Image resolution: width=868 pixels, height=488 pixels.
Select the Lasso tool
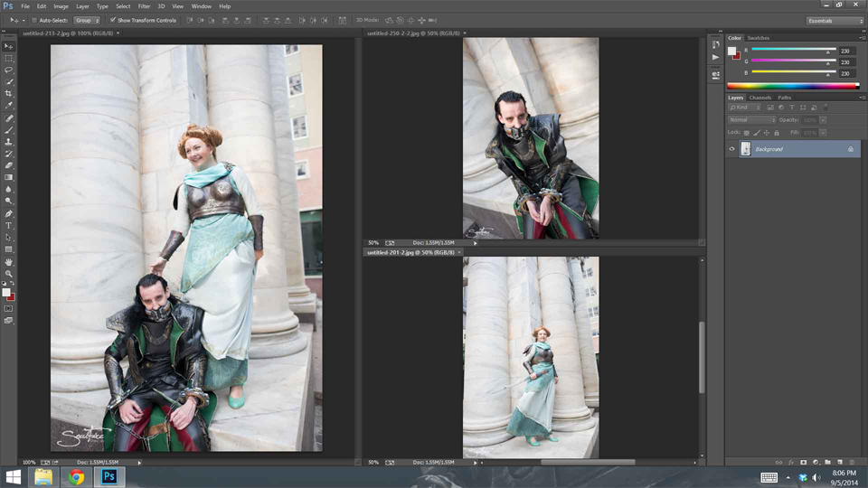coord(8,70)
